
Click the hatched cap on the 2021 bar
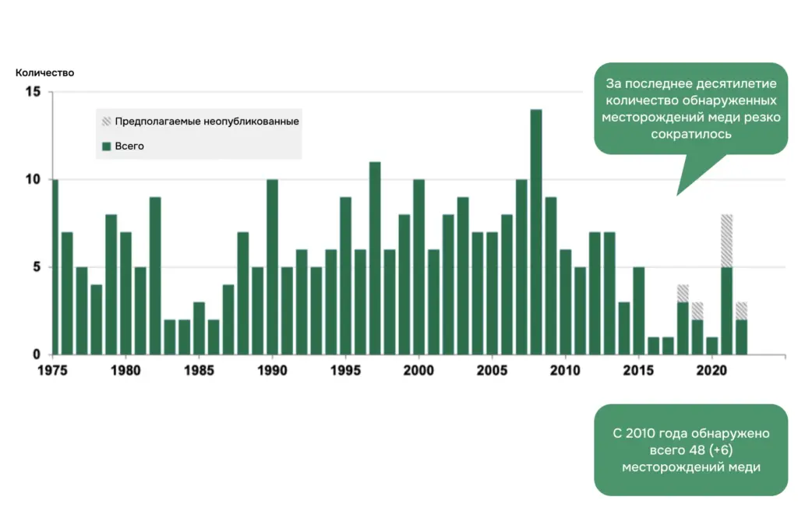pyautogui.click(x=727, y=238)
